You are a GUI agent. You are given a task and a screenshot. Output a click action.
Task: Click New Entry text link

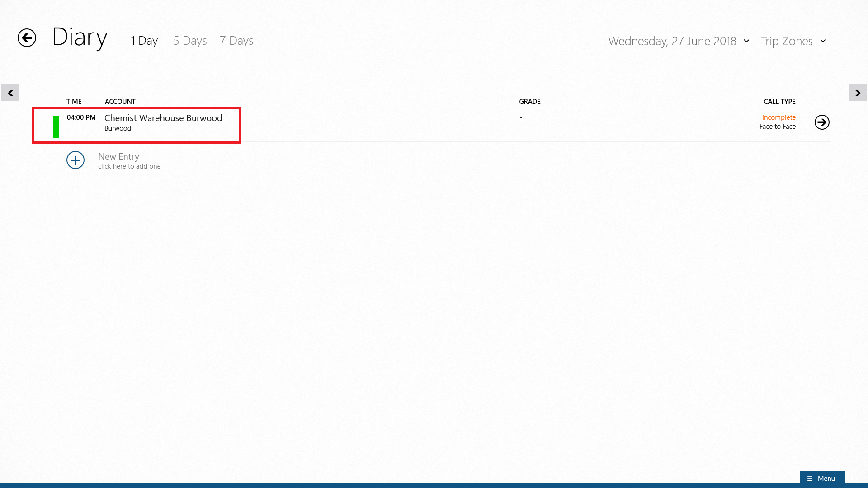click(118, 156)
